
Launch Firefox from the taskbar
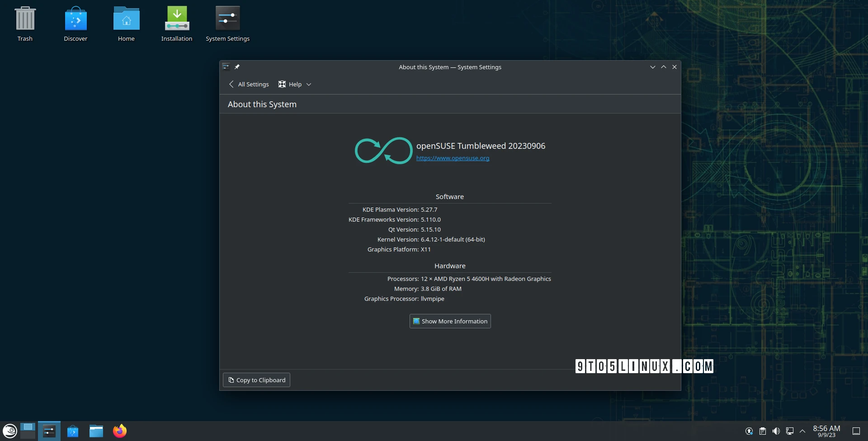120,431
